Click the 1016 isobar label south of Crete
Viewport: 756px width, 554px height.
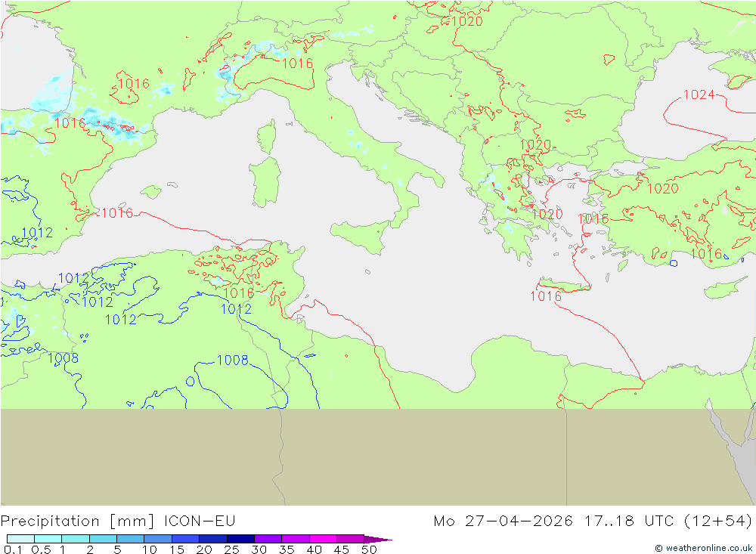coord(547,296)
